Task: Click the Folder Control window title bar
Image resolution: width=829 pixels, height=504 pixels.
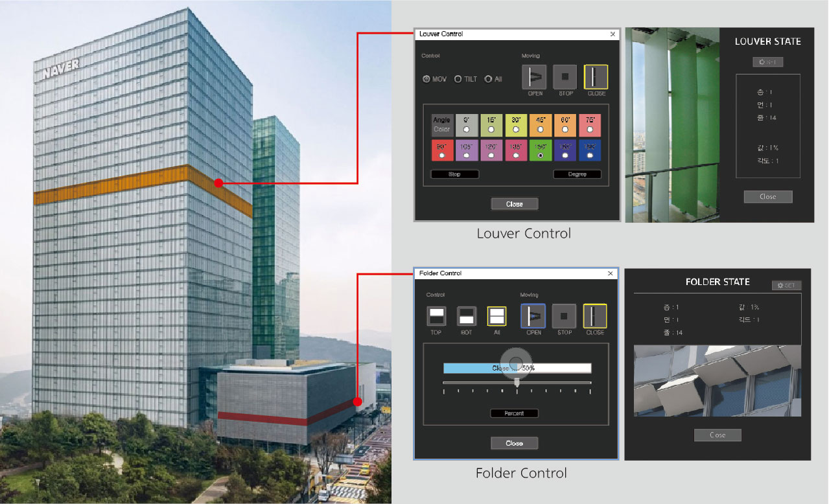Action: coord(516,273)
